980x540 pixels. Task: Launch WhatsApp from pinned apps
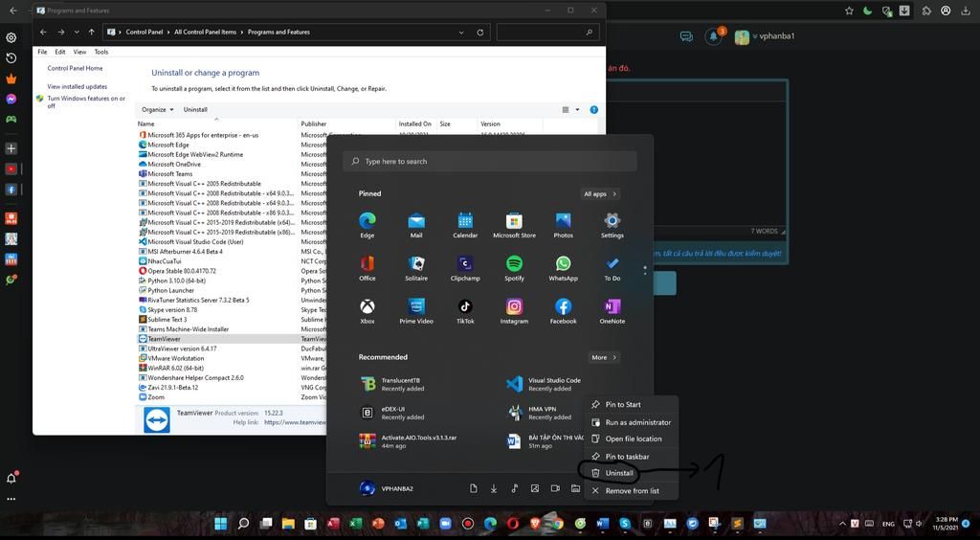(563, 268)
